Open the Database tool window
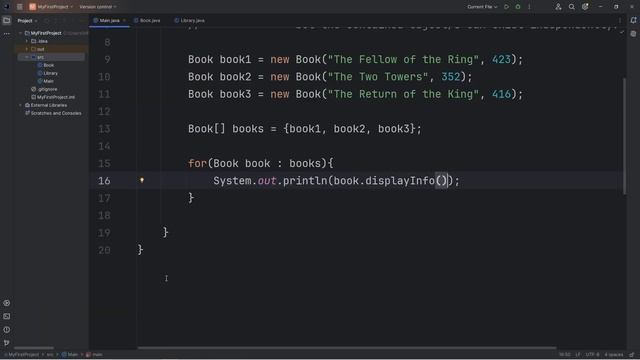Viewport: 640px width, 360px height. click(633, 34)
